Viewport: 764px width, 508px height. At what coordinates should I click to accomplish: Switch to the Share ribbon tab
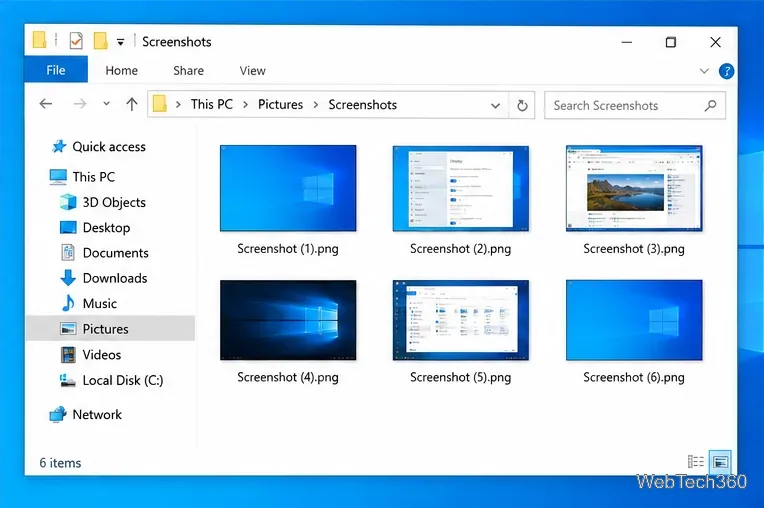(189, 71)
